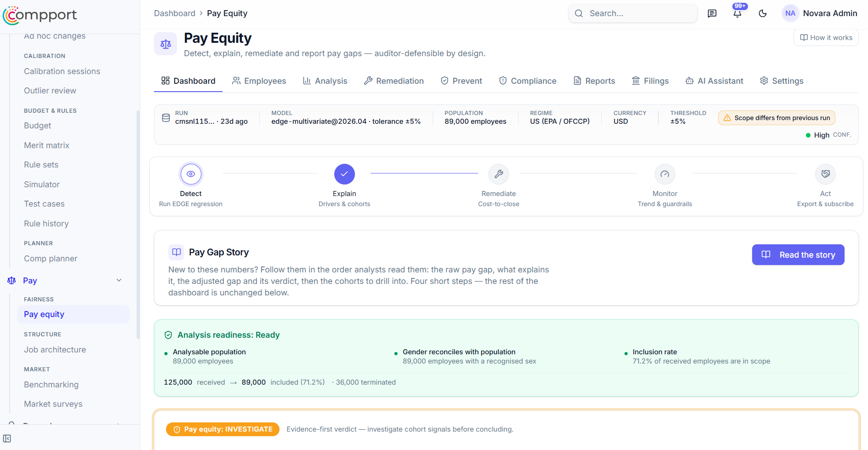Image resolution: width=868 pixels, height=450 pixels.
Task: Click the Dashboard breadcrumb link
Action: point(175,13)
